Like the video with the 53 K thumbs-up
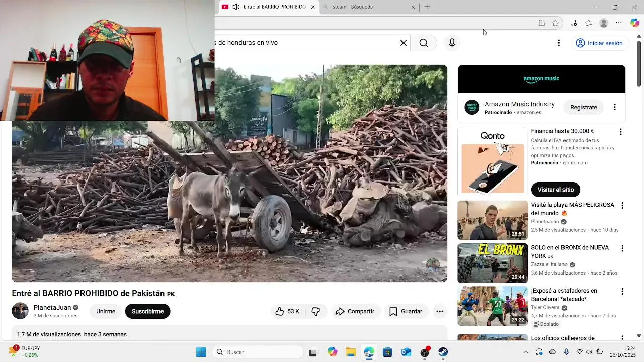Screen dimensions: 644x362 coord(287,311)
